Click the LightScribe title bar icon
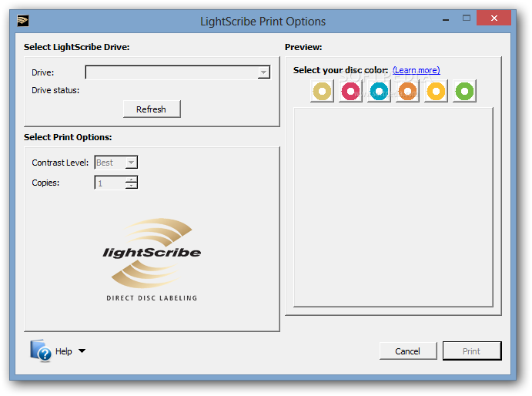Image resolution: width=532 pixels, height=396 pixels. (23, 21)
